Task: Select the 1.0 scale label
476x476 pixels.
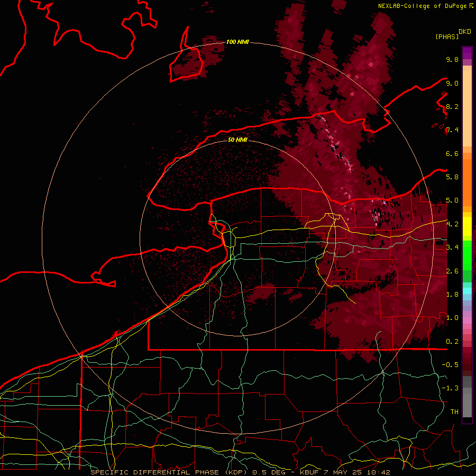Action: 452,318
